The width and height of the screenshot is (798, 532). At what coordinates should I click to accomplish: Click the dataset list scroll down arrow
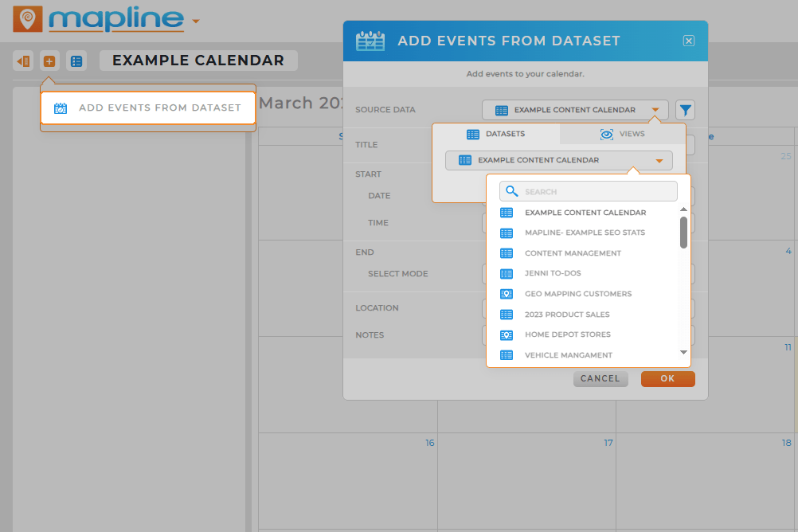(683, 352)
